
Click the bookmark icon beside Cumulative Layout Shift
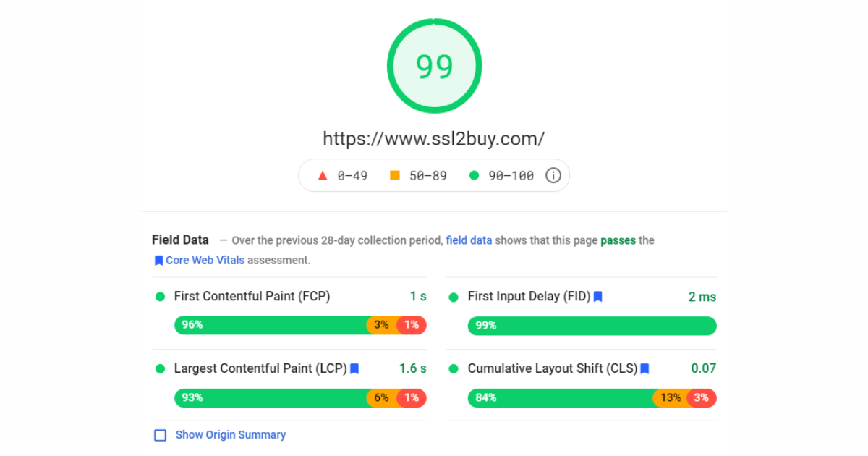point(644,368)
